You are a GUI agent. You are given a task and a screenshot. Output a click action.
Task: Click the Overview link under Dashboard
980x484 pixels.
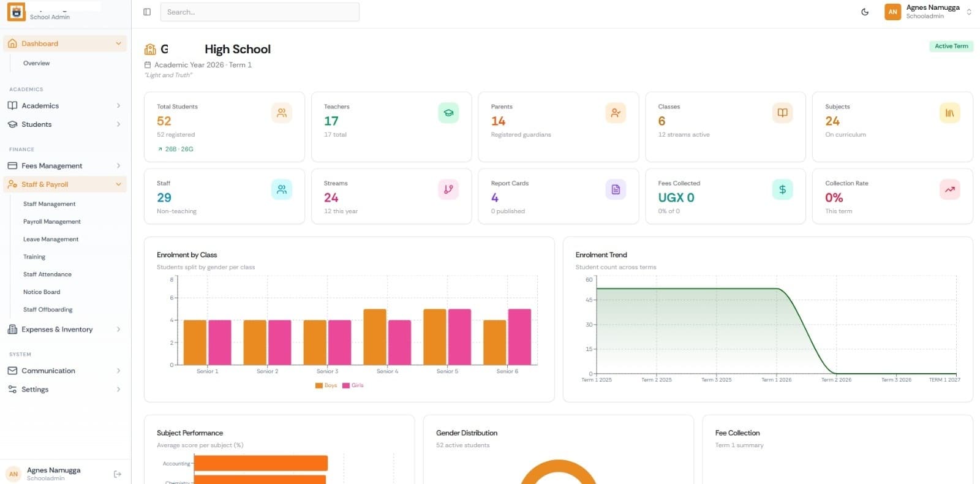coord(37,63)
